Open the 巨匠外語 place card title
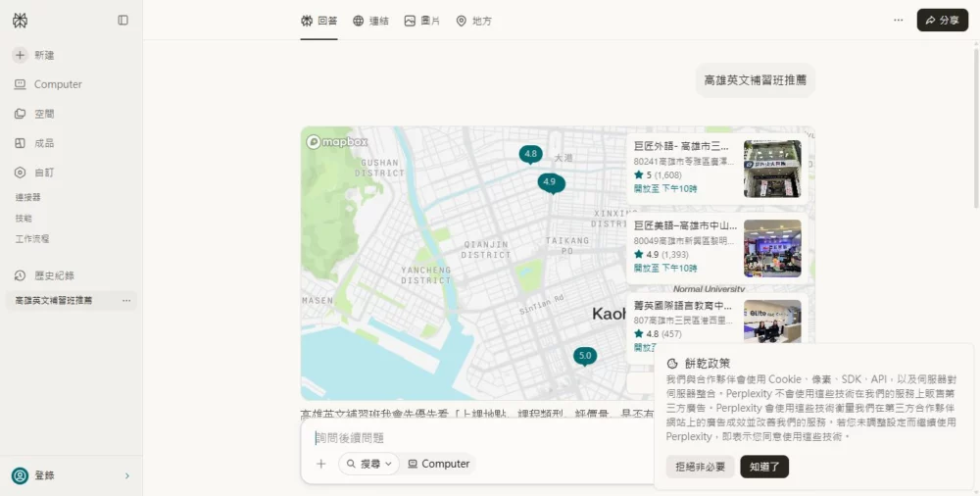 pyautogui.click(x=681, y=146)
